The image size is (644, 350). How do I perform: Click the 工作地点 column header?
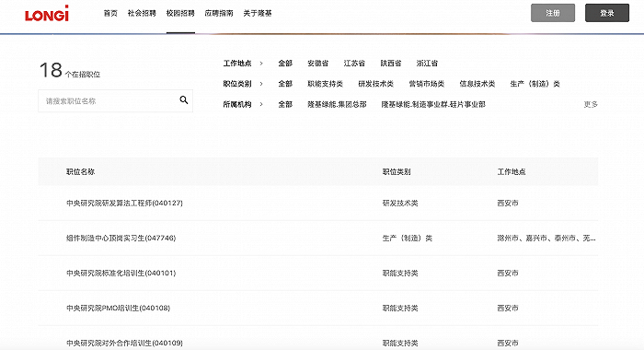pyautogui.click(x=512, y=172)
